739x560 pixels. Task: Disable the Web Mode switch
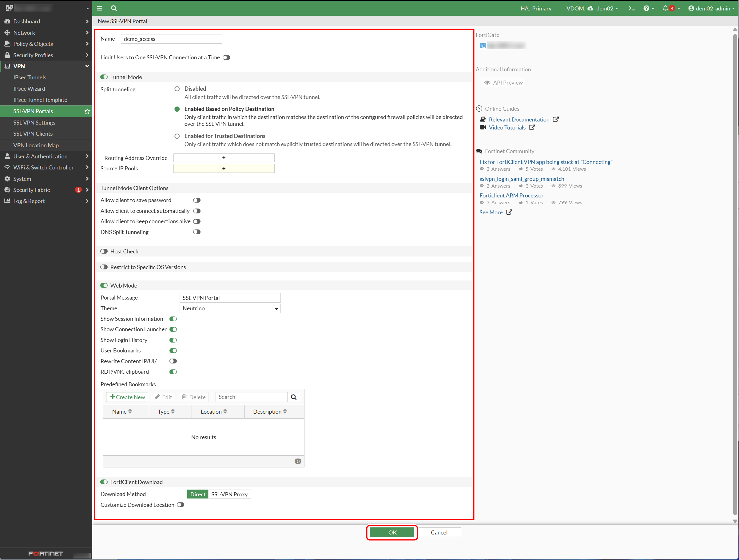104,285
